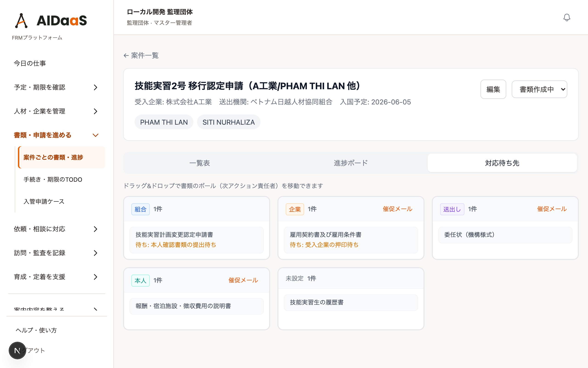The width and height of the screenshot is (588, 368).
Task: Send 催促メール for 送出し column
Action: coord(552,209)
